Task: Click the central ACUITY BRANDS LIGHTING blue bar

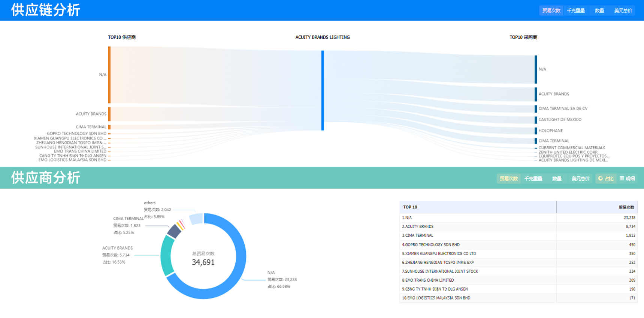Action: [323, 90]
